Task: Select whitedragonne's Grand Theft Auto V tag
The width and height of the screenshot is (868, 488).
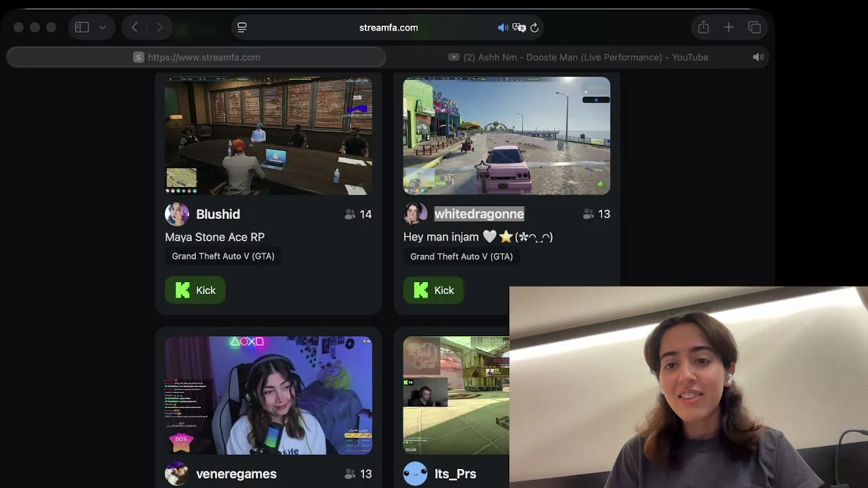Action: 461,256
